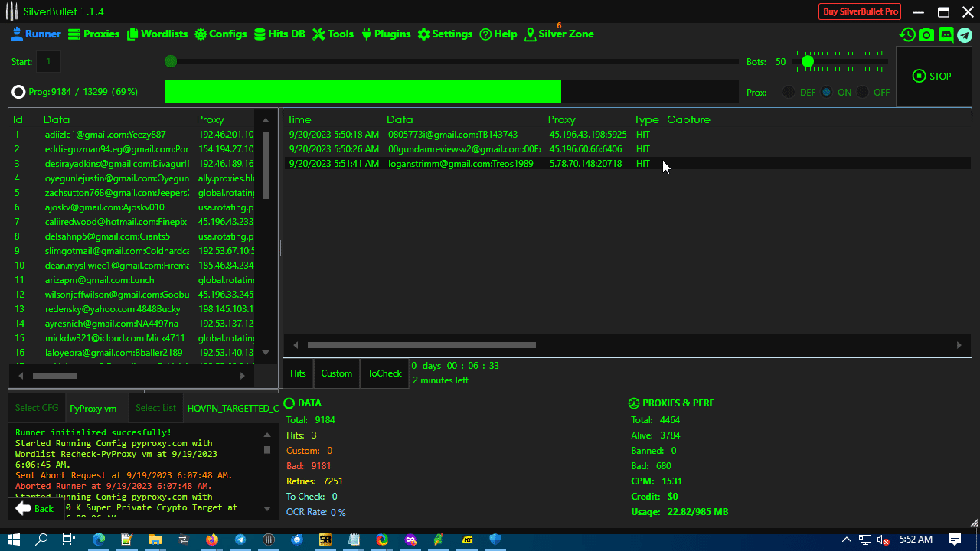Open the Hits DB section
This screenshot has width=980, height=551.
pyautogui.click(x=279, y=34)
